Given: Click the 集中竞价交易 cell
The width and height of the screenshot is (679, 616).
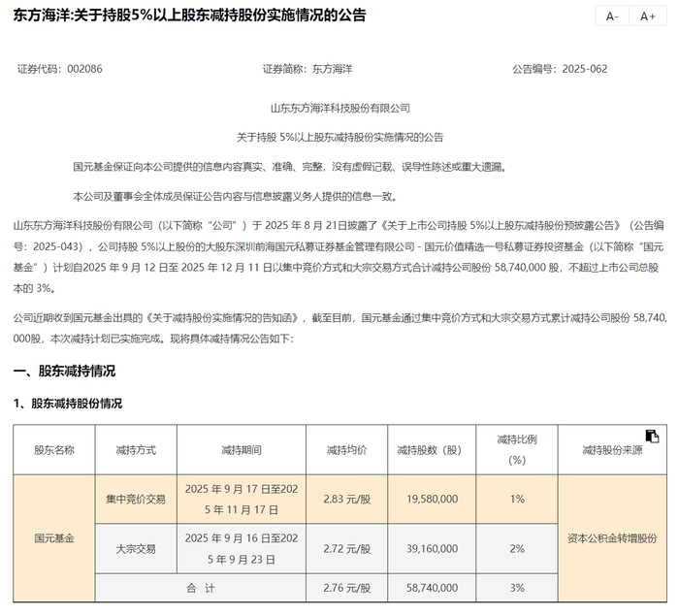Looking at the screenshot, I should [136, 499].
